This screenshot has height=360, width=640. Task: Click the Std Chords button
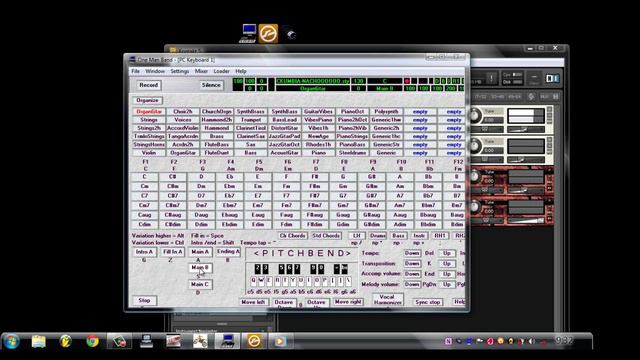click(326, 236)
